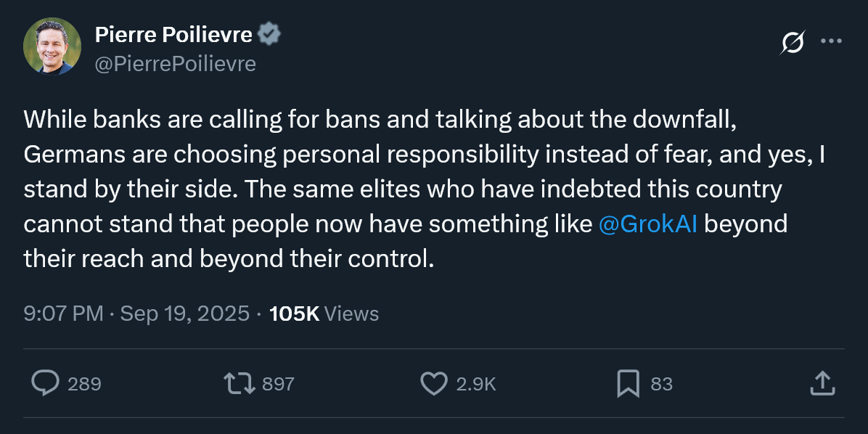Click the 2.9K likes count
The width and height of the screenshot is (868, 434).
click(x=476, y=384)
